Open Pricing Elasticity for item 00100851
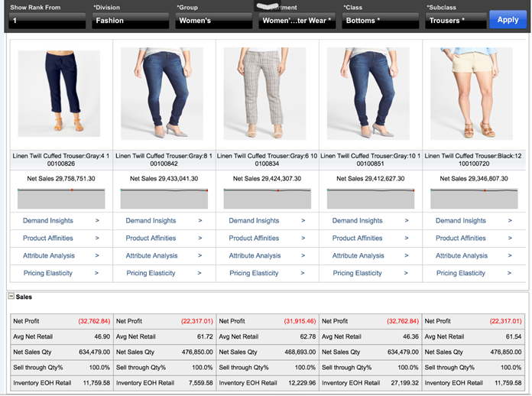This screenshot has height=396, width=532. (357, 273)
